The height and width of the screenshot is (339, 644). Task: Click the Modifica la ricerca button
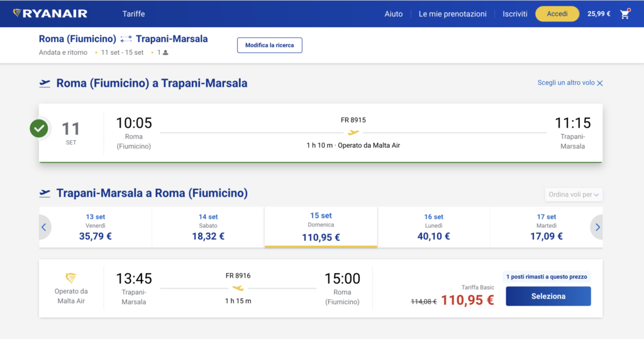pyautogui.click(x=269, y=45)
